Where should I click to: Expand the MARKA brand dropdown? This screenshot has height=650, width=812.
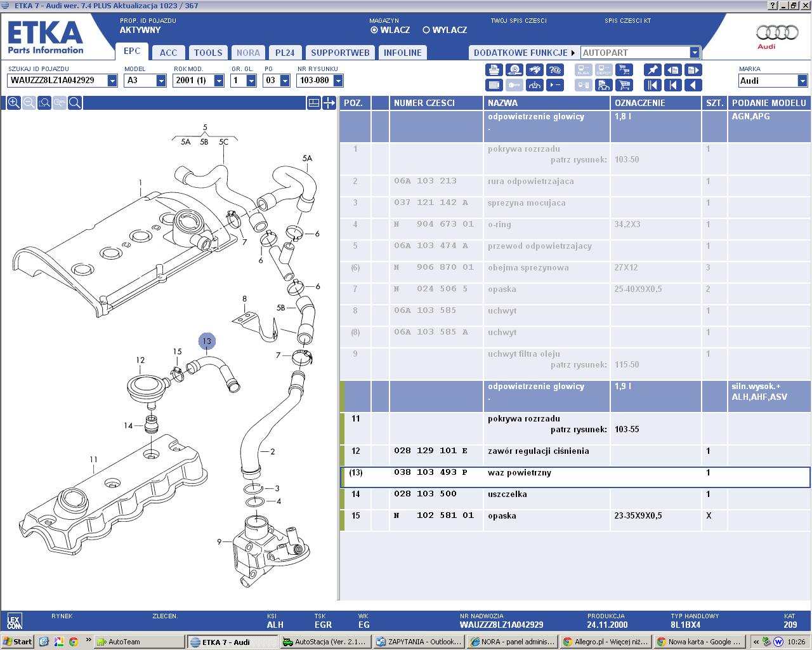pos(802,81)
